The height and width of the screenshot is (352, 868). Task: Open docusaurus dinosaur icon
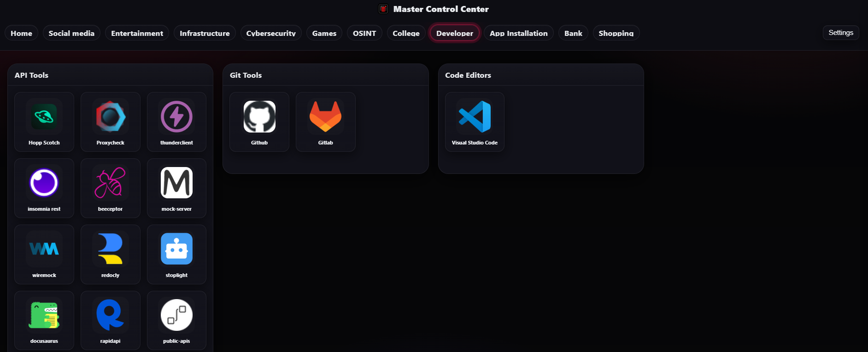[44, 315]
